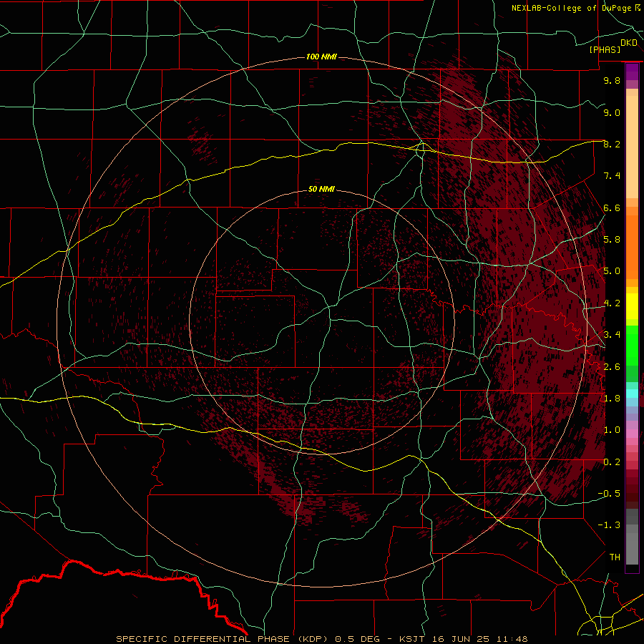Click the -0.5 scale value

click(609, 493)
